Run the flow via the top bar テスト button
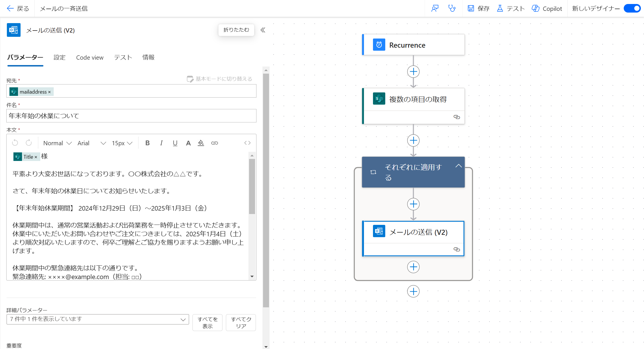Viewport: 644px width, 349px height. [511, 9]
